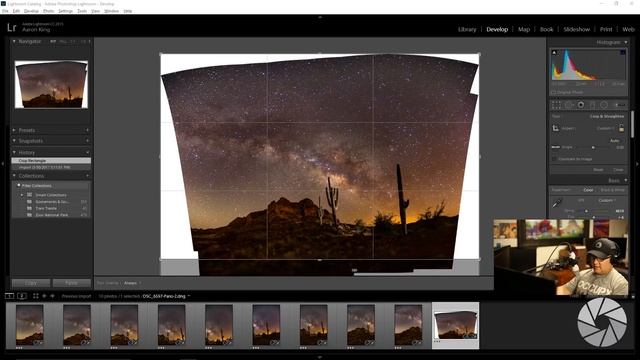Viewport: 640px width, 360px height.
Task: Click the Paste settings button
Action: click(x=71, y=282)
